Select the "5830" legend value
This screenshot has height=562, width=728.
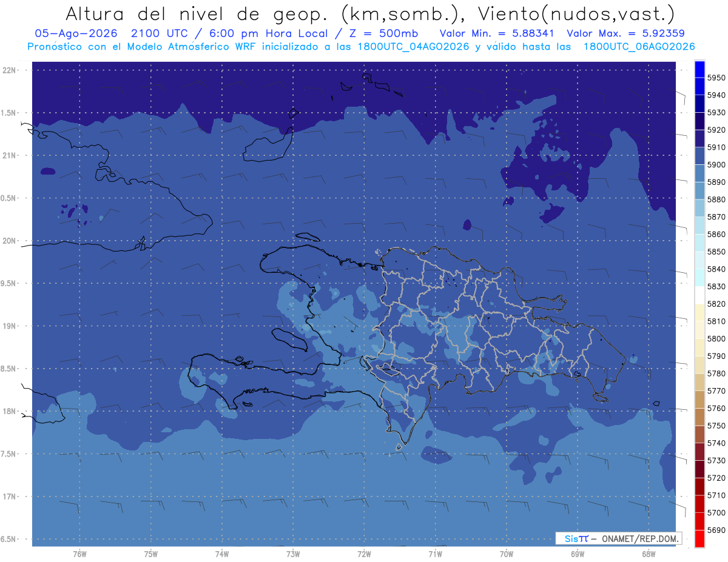716,287
